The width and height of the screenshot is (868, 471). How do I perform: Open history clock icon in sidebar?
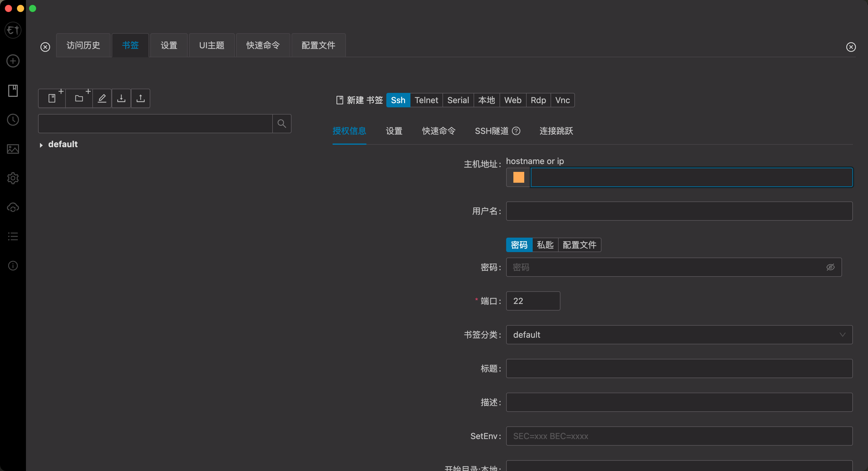[13, 120]
